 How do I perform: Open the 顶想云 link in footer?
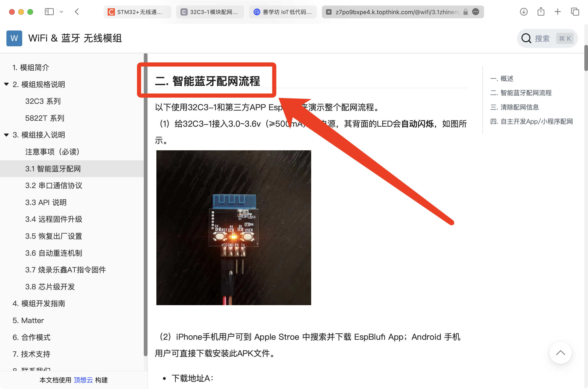(x=83, y=380)
